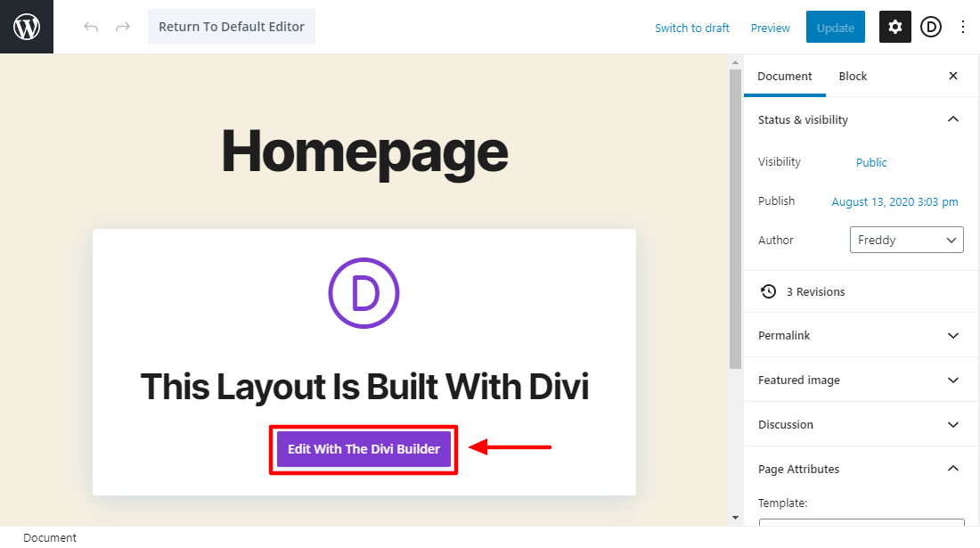Open the Author dropdown showing Freddy
The height and width of the screenshot is (548, 980).
[x=906, y=240]
